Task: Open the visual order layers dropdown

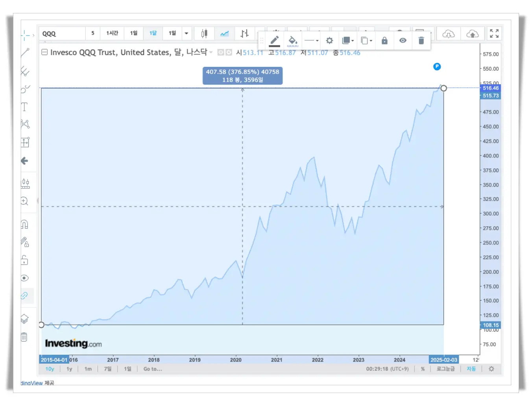Action: (x=348, y=41)
